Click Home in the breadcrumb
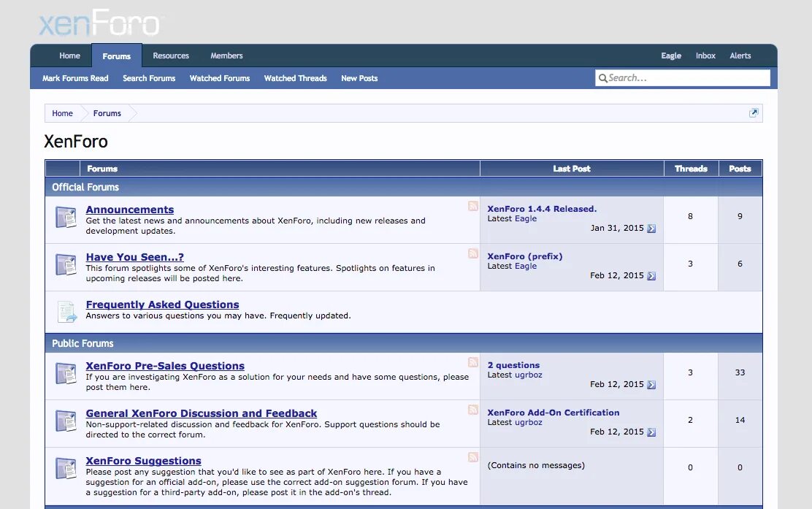 click(x=62, y=113)
